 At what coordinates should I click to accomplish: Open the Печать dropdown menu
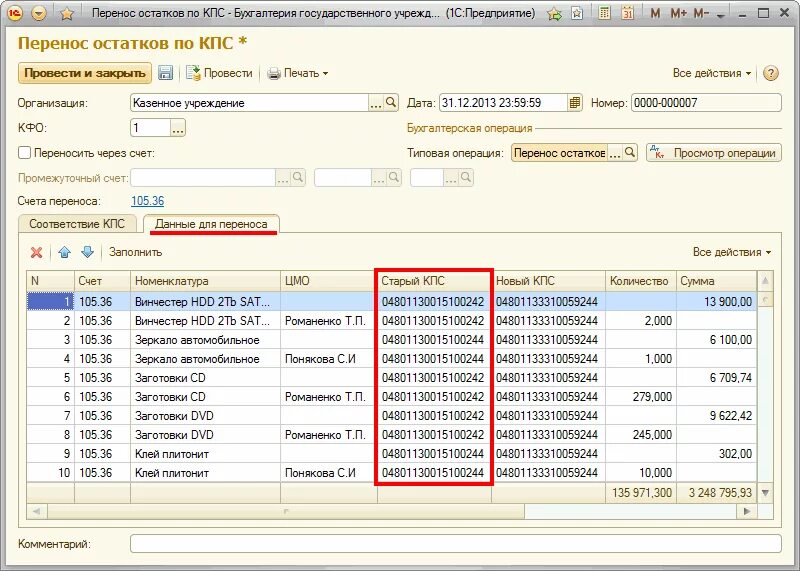(298, 73)
